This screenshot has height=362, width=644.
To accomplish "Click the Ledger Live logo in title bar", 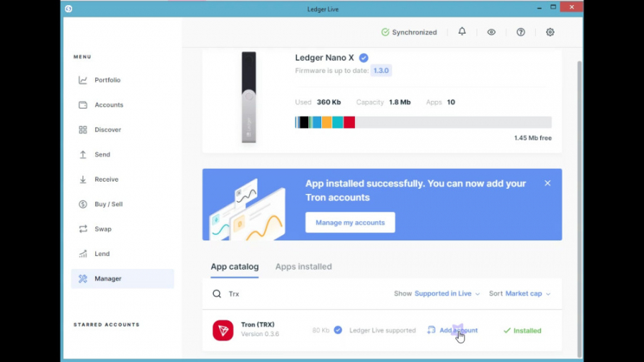I will coord(69,9).
